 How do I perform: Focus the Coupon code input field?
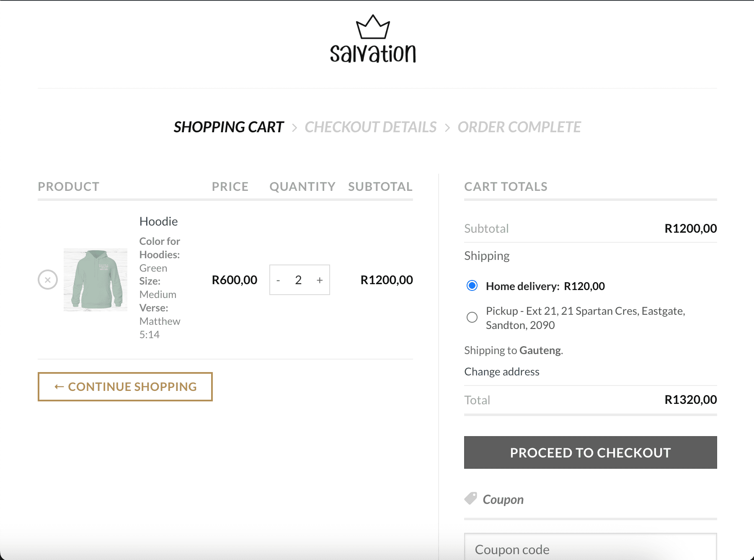(590, 549)
